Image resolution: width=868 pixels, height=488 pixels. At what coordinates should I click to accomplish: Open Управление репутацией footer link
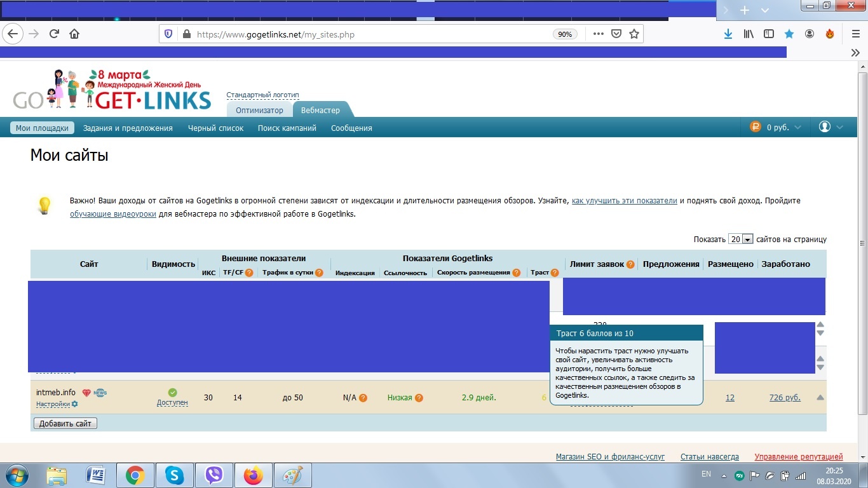click(799, 457)
